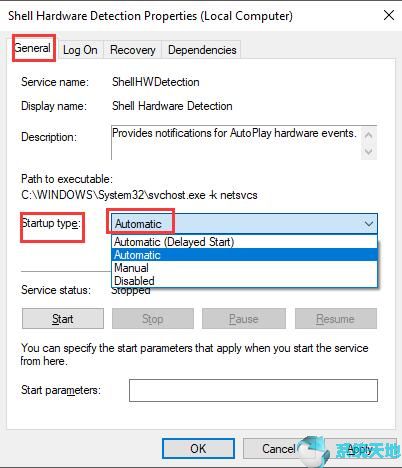Close the properties dialog with X
Viewport: 402px width, 468px height.
389,15
